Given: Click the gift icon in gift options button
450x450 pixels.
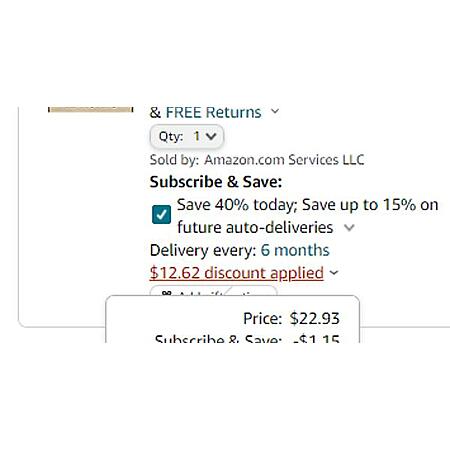Looking at the screenshot, I should [x=166, y=293].
